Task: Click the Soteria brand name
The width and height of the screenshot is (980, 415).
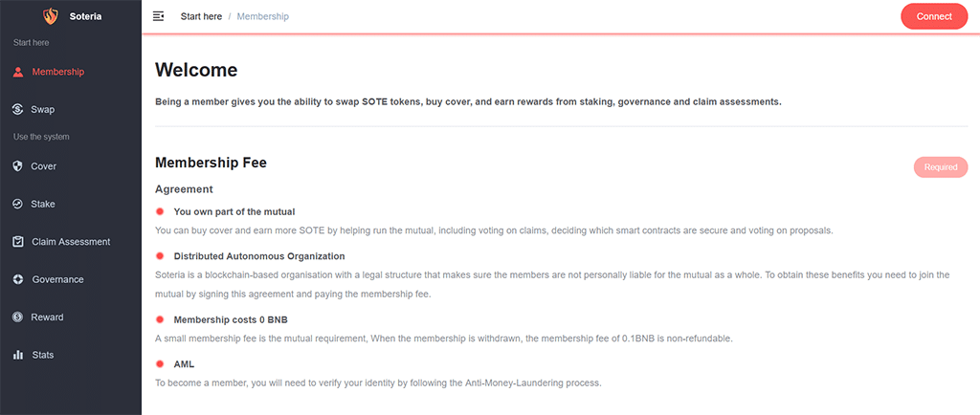Action: click(85, 16)
